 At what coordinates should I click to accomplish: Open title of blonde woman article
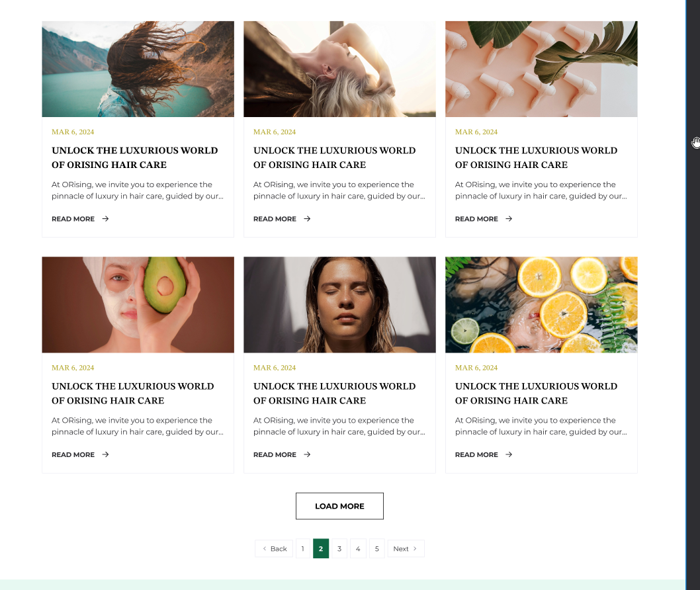click(334, 157)
